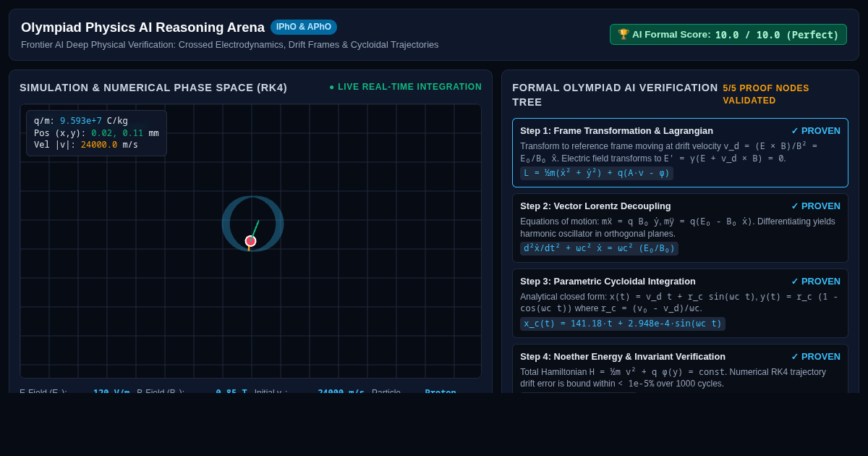Click the IPhO & APhO badge

(304, 27)
